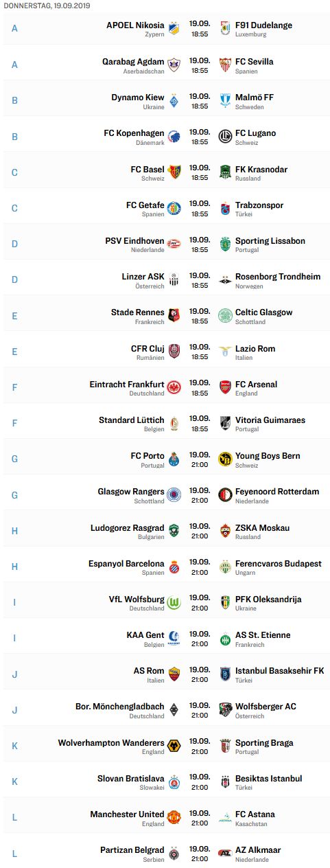Click the Young Boys Bern yellow crest

(225, 459)
